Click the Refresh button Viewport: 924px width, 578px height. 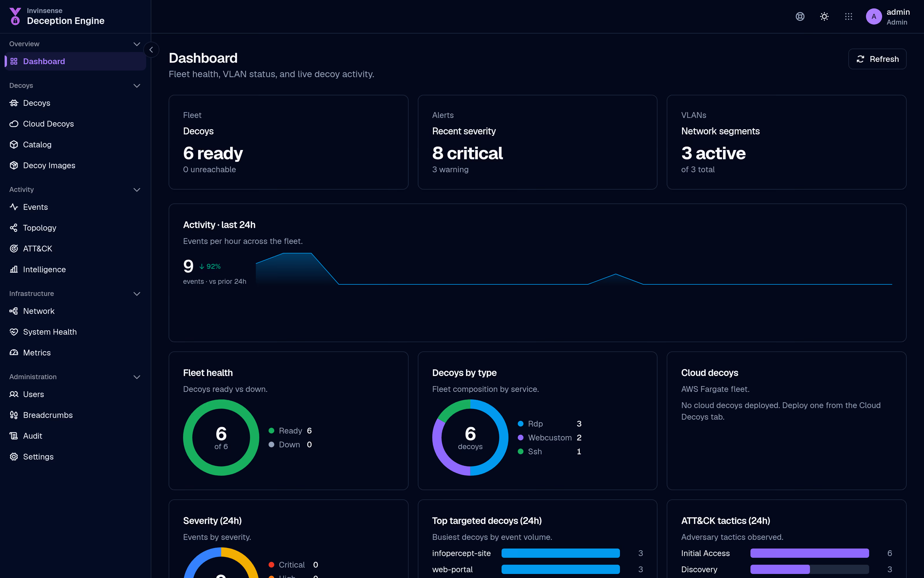click(x=877, y=59)
